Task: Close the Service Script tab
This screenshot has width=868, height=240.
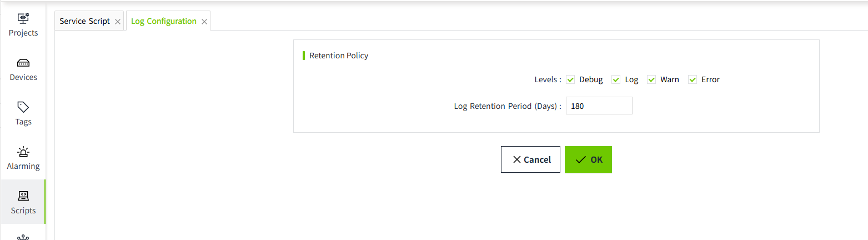Action: pos(118,22)
